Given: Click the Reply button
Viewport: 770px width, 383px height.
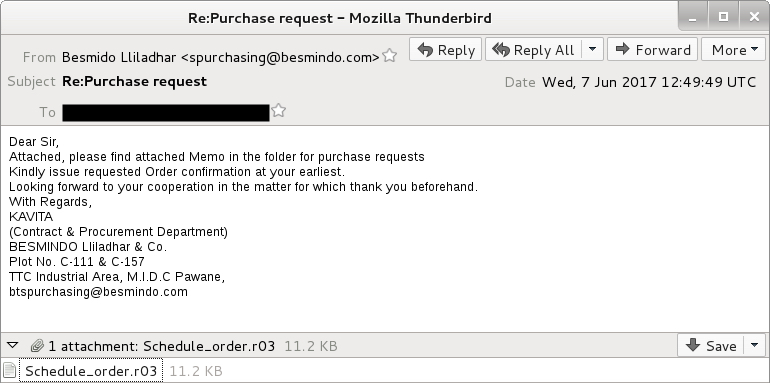Looking at the screenshot, I should (445, 50).
